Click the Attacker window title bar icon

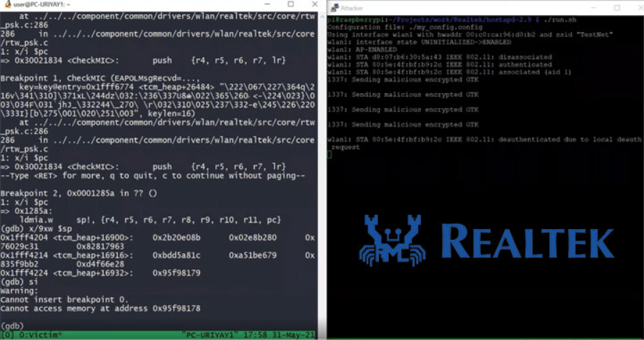click(335, 7)
